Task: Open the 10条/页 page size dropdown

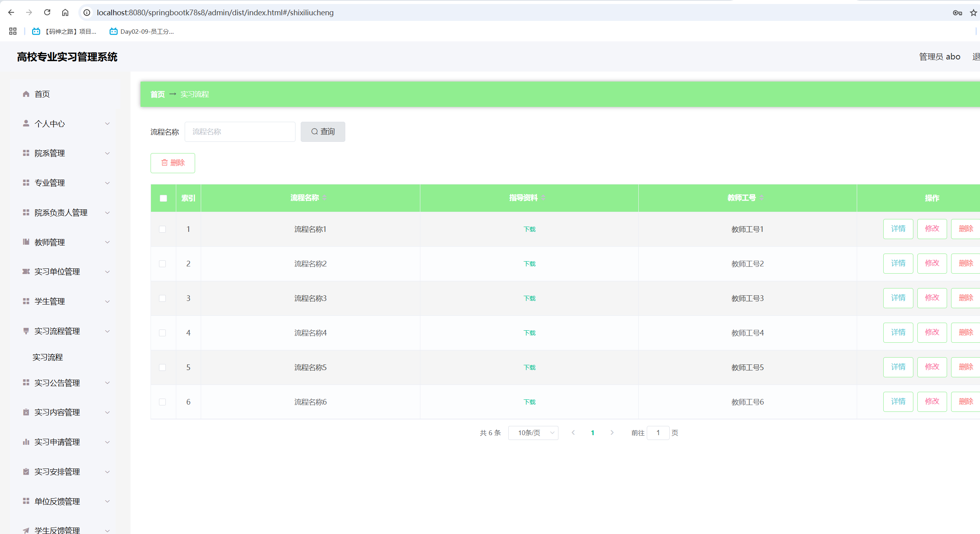Action: point(533,433)
